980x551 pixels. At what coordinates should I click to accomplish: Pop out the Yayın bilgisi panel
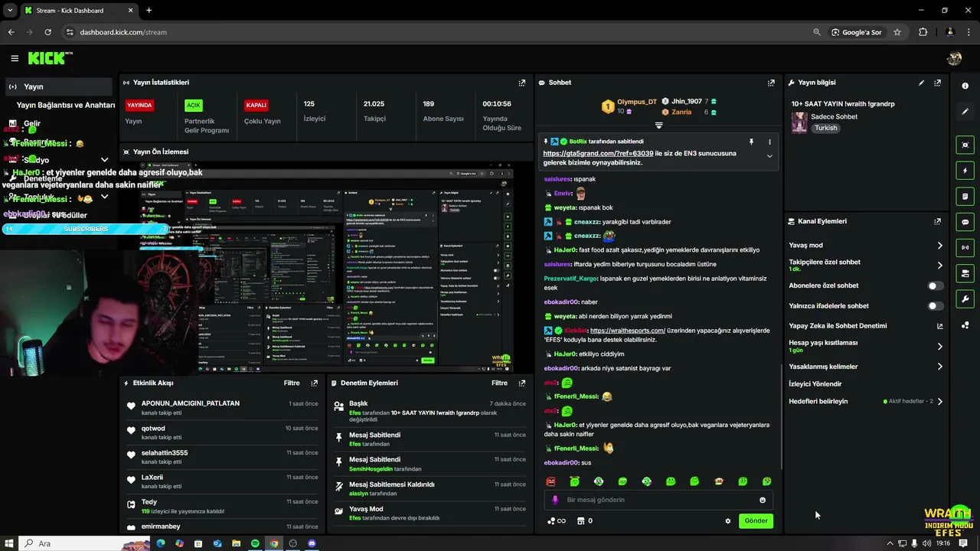(937, 83)
